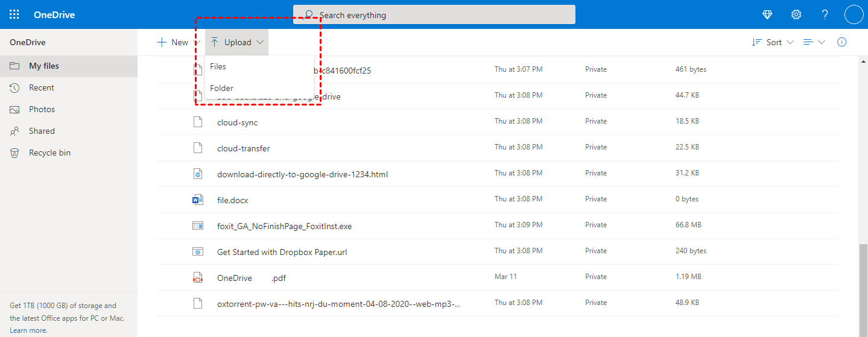Choose Folder from the Upload menu
Viewport: 868px width, 337px height.
coord(259,88)
